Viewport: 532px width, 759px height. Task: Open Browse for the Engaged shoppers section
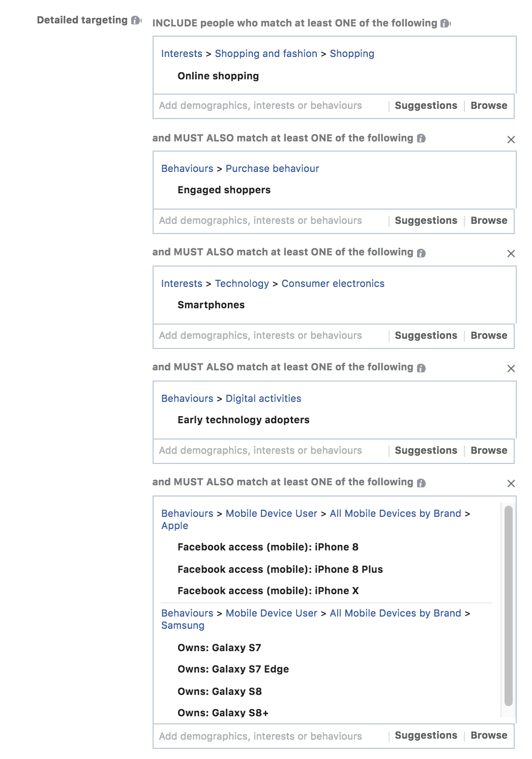pos(489,220)
